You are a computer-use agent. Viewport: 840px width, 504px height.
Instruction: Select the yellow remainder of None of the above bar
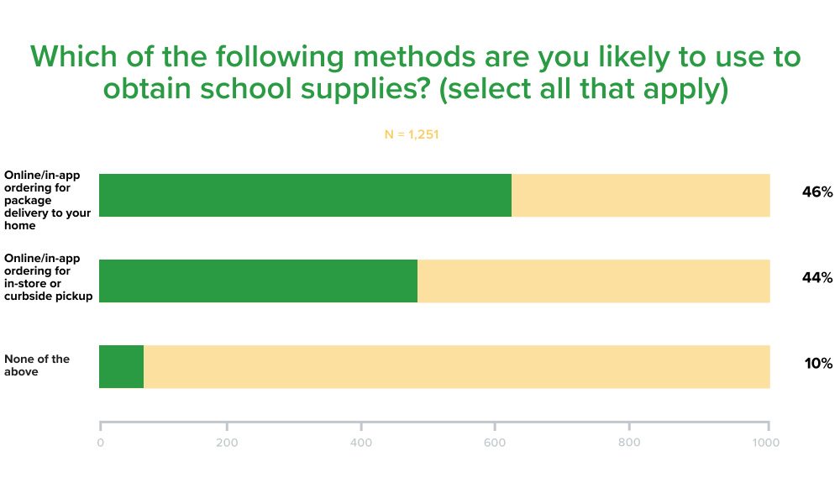[456, 366]
